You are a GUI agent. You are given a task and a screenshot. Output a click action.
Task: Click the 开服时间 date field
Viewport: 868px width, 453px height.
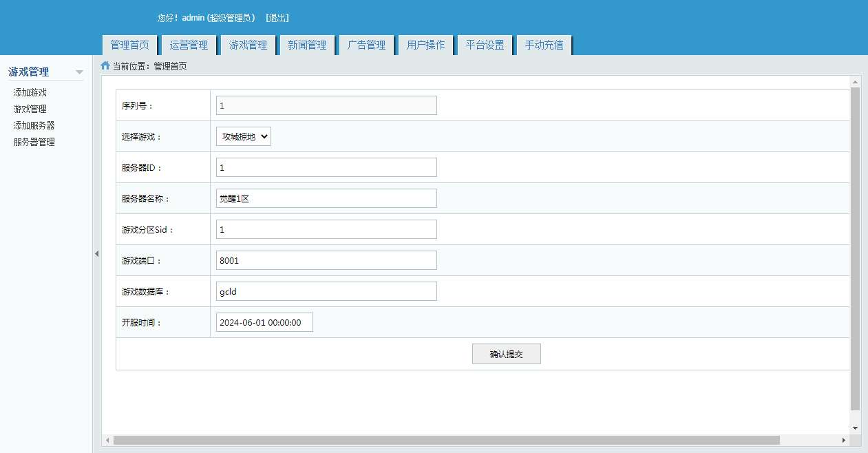264,322
